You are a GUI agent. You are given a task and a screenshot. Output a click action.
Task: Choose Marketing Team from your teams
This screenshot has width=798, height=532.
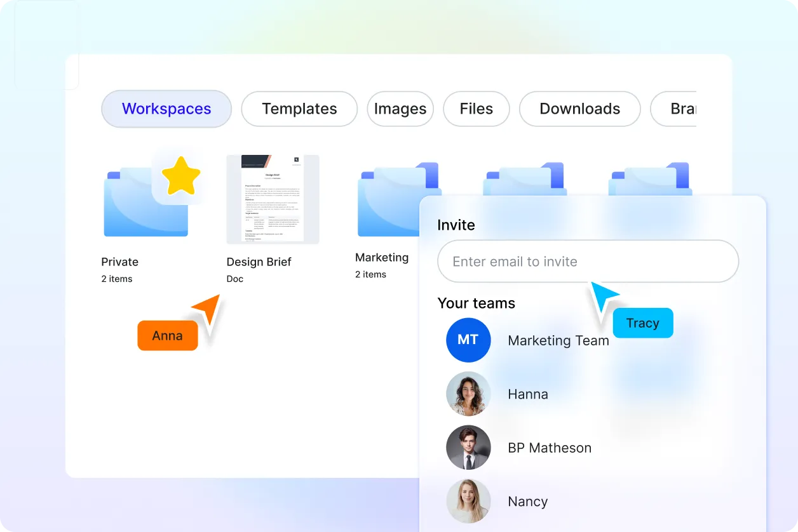558,340
